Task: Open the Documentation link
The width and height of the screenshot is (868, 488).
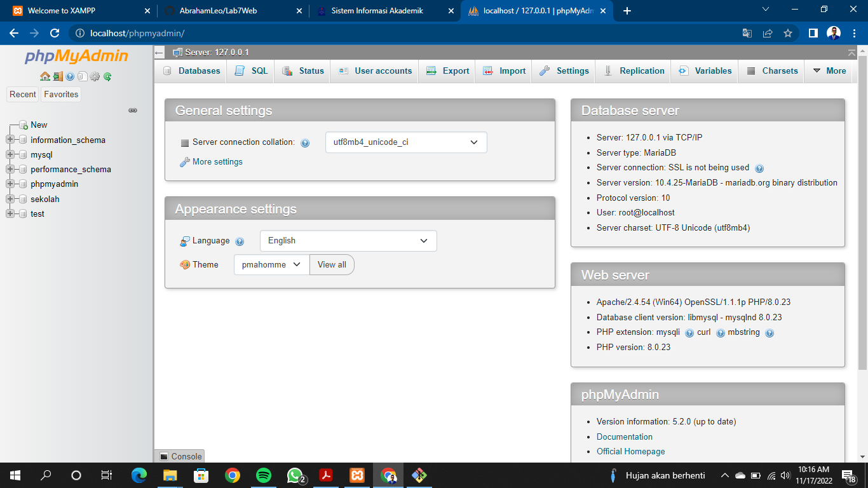Action: click(625, 437)
